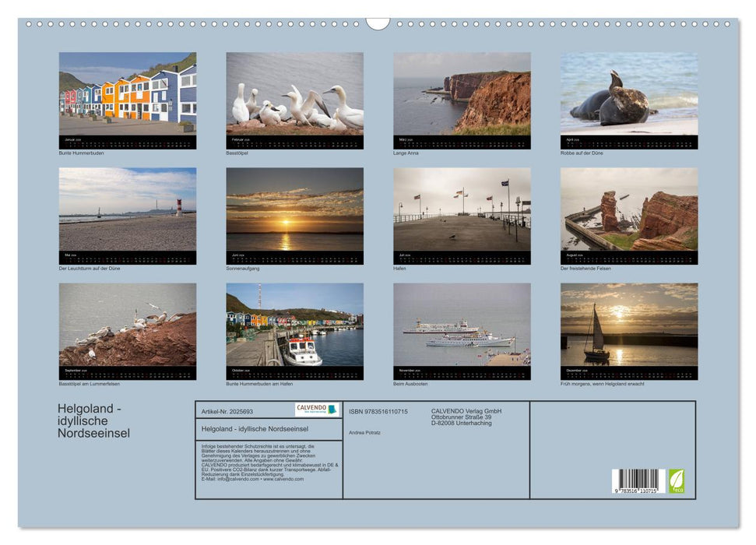The height and width of the screenshot is (545, 756).
Task: Select the title "Helgoland - idyllische Nordseeinsel"
Action: pos(255,429)
